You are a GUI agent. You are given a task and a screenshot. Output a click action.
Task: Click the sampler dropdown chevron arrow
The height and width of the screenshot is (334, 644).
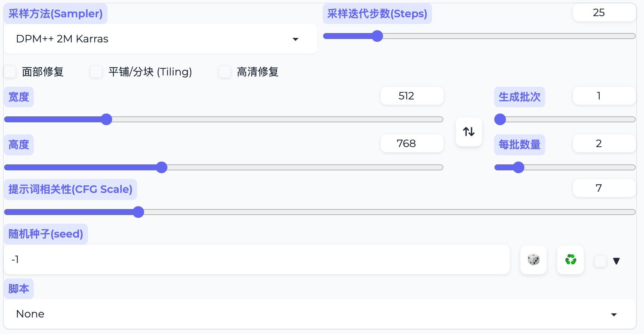click(x=296, y=39)
